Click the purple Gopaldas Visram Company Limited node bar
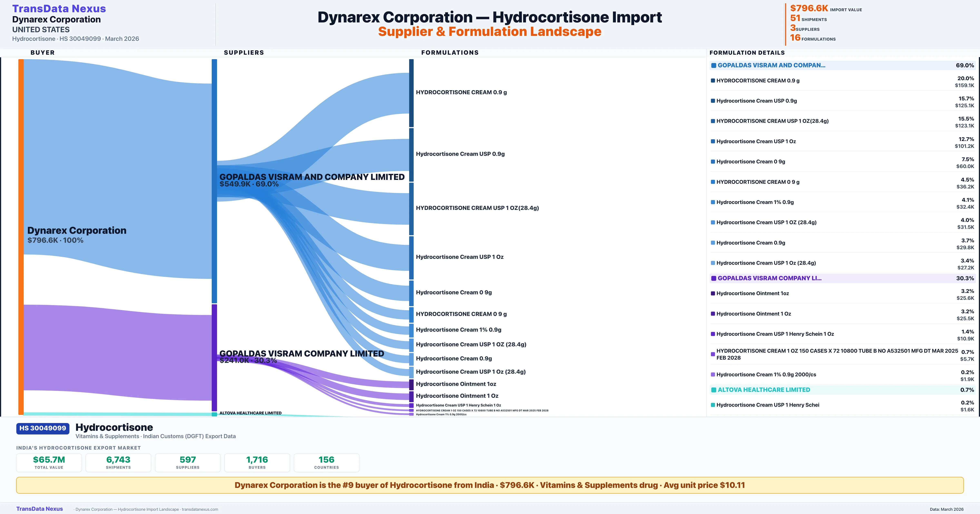This screenshot has width=980, height=514. (214, 357)
